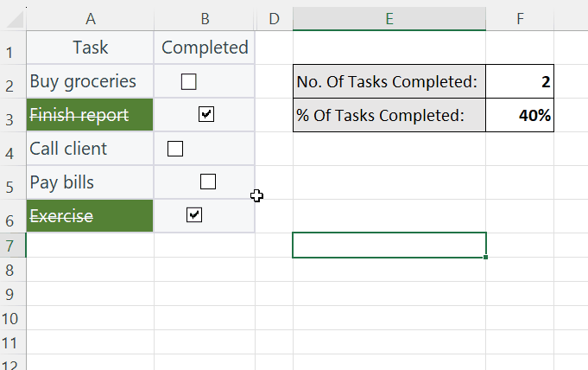This screenshot has height=370, width=588.
Task: Click the No. Of Tasks Completed label
Action: (389, 81)
